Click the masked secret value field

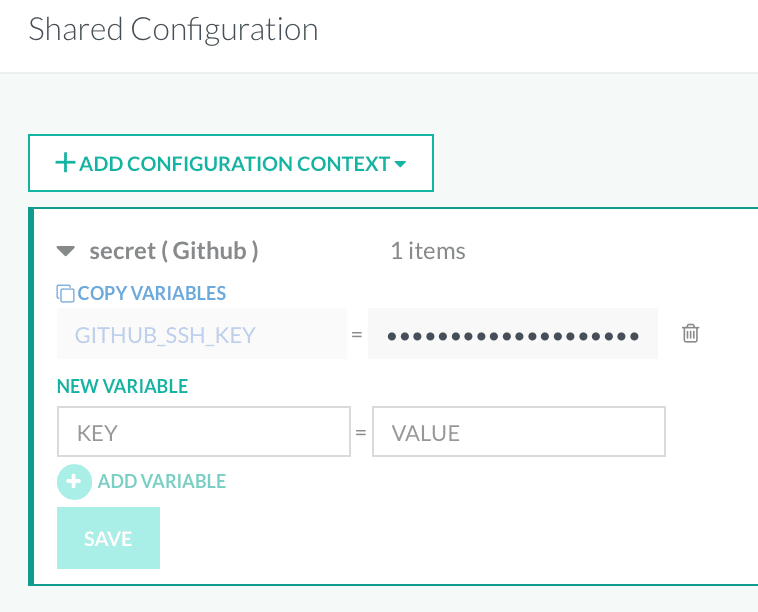(513, 334)
